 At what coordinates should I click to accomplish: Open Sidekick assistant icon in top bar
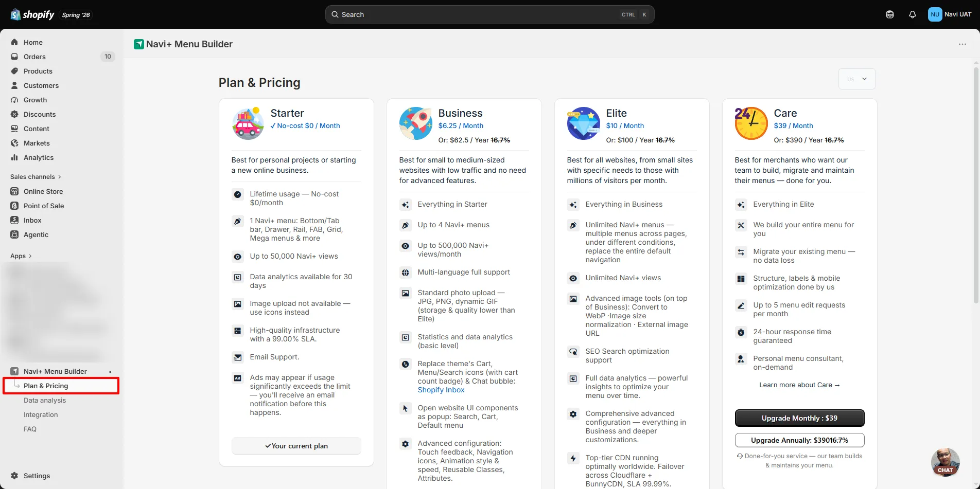(x=889, y=14)
